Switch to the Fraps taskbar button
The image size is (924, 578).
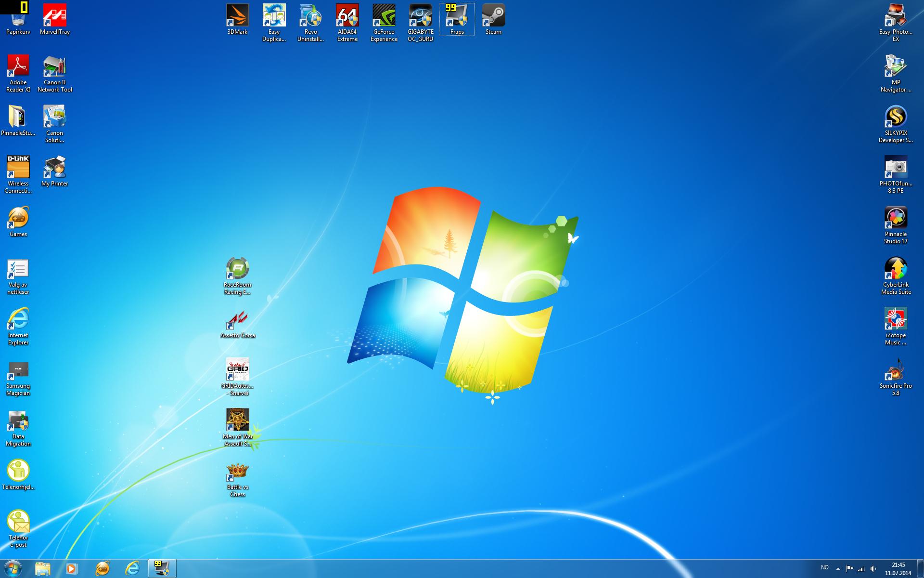pos(162,569)
